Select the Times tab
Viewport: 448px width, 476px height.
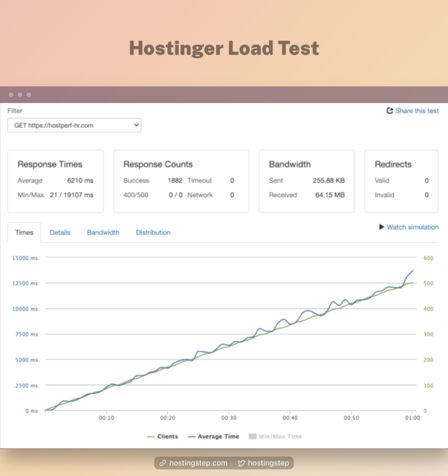(24, 232)
